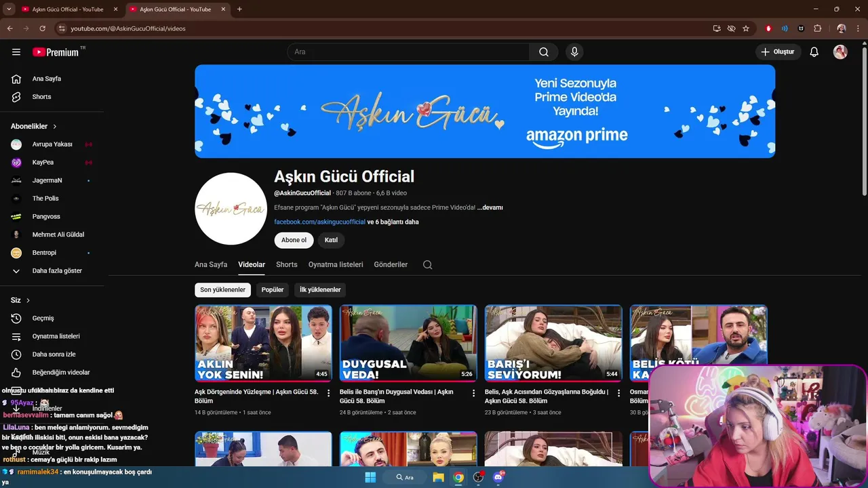
Task: Play BARIŞ'I SEVİYORUM video thumbnail
Action: pyautogui.click(x=553, y=344)
